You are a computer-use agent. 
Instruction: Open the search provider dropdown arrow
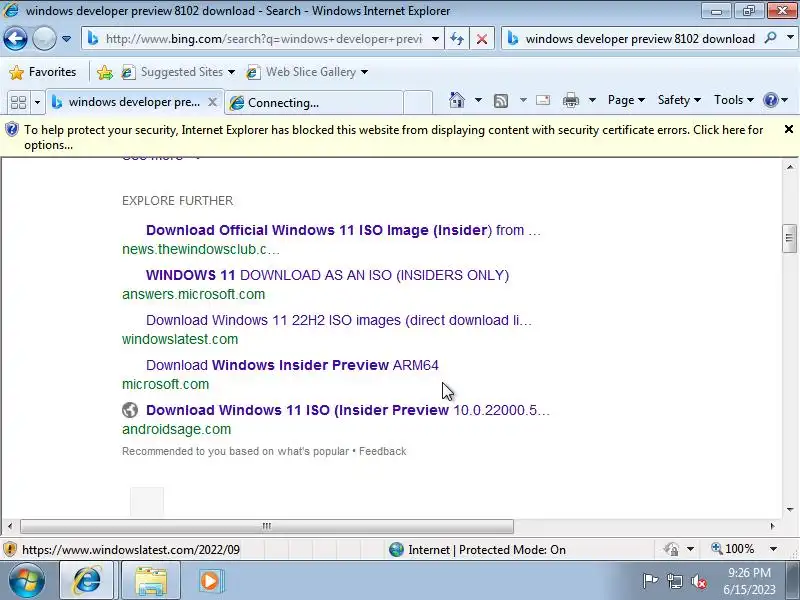click(790, 38)
